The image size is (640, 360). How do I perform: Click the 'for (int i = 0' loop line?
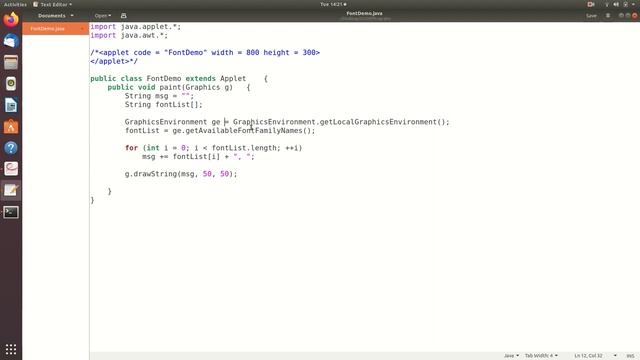(213, 148)
